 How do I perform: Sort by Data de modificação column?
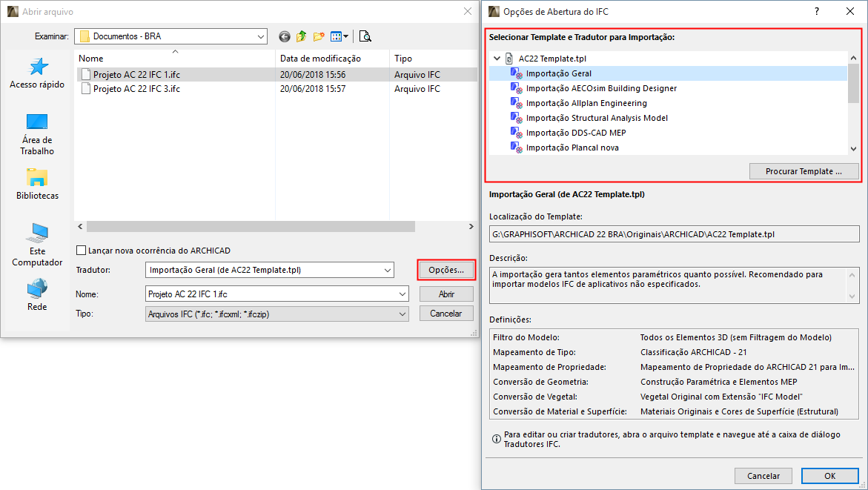(332, 58)
